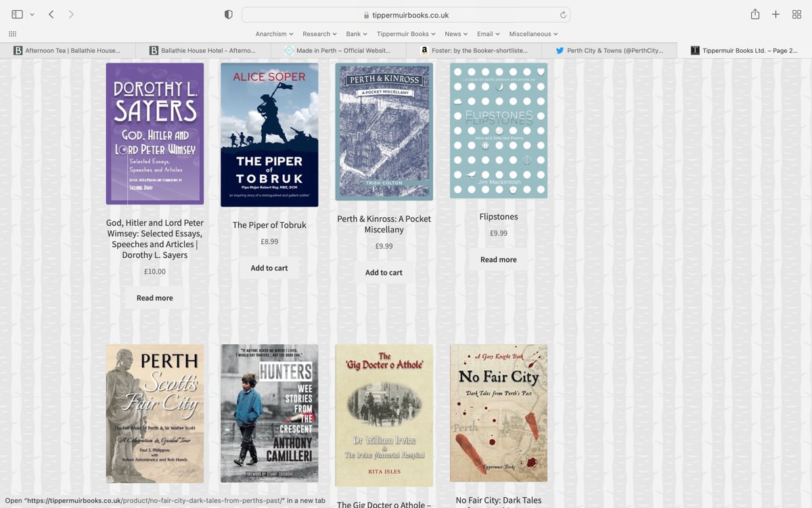812x508 pixels.
Task: Select the Tippermuir Books Ltd. Page 2 tab
Action: point(744,50)
